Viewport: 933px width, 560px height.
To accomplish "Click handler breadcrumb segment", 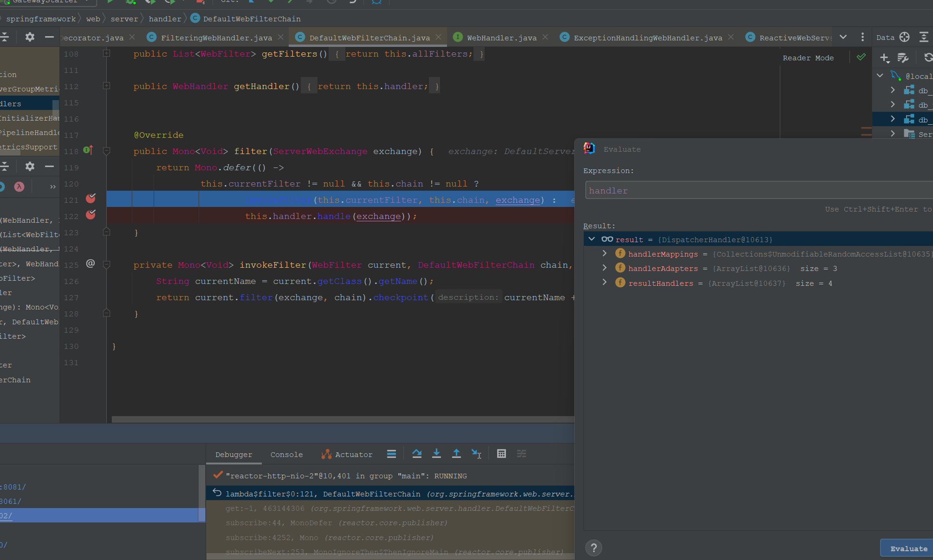I will tap(165, 19).
